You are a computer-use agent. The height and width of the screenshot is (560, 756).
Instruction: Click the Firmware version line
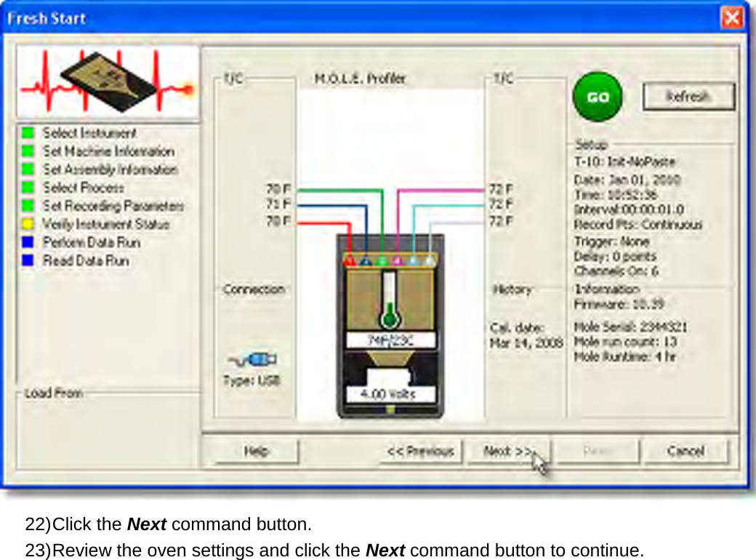[619, 304]
